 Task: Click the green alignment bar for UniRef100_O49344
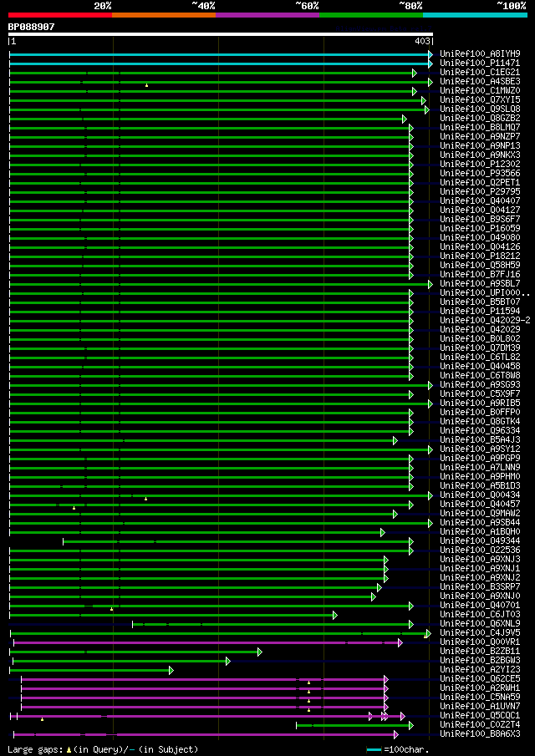coord(237,541)
